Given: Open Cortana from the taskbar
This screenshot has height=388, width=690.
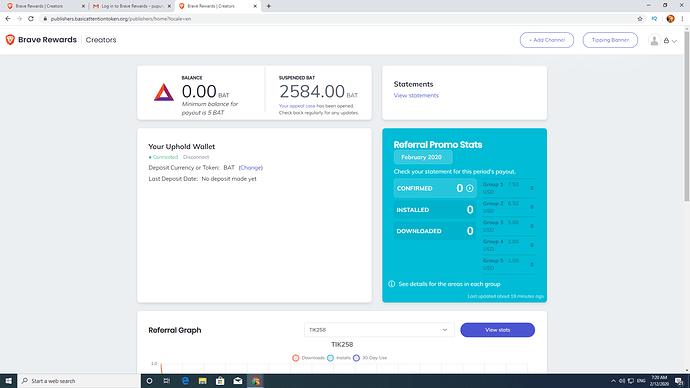Looking at the screenshot, I should tap(149, 381).
